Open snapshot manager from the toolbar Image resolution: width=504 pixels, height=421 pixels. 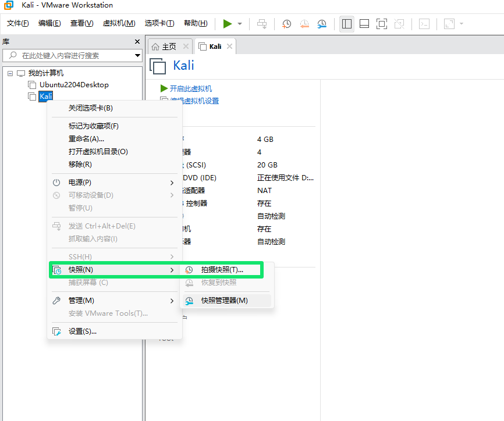[x=322, y=24]
